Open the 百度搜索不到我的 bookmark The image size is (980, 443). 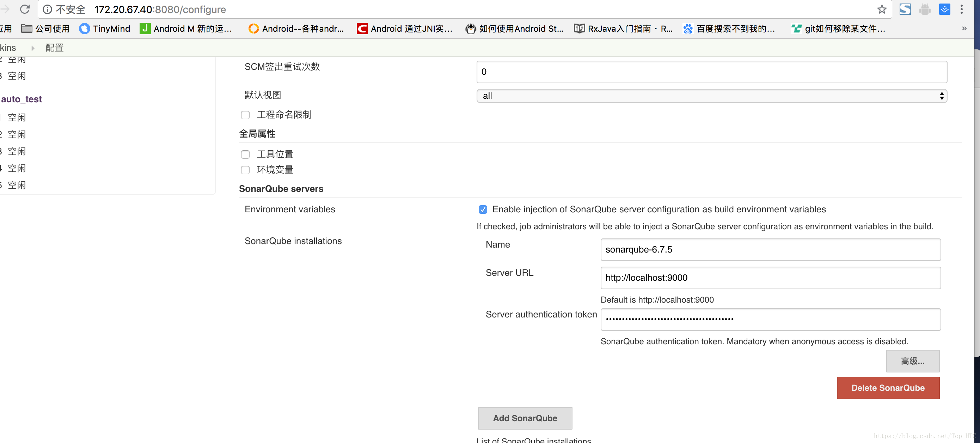coord(729,29)
